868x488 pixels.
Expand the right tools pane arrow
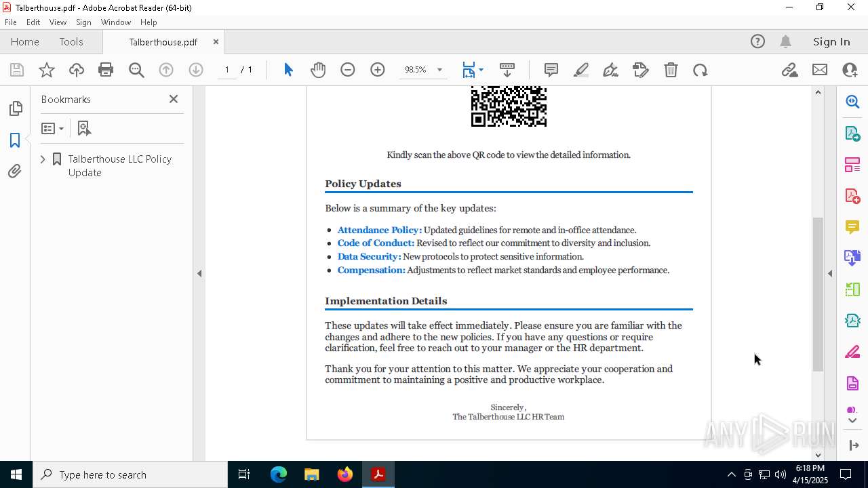[852, 445]
